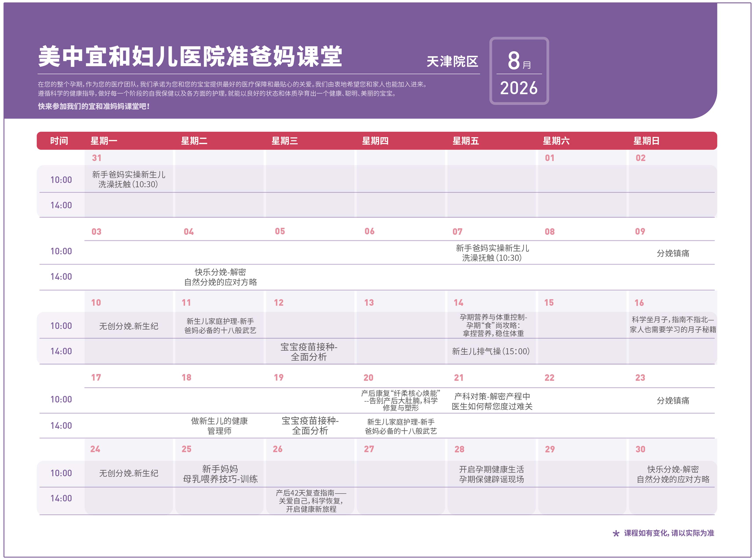Select the "星期二" column header

tap(194, 141)
